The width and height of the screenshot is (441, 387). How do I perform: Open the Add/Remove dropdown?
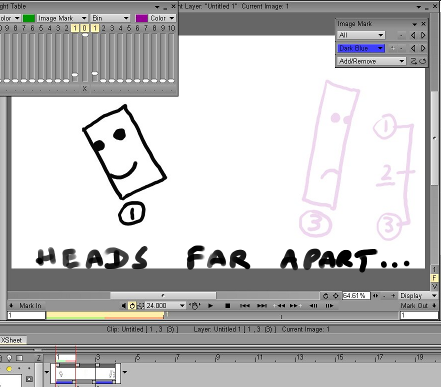coord(371,61)
